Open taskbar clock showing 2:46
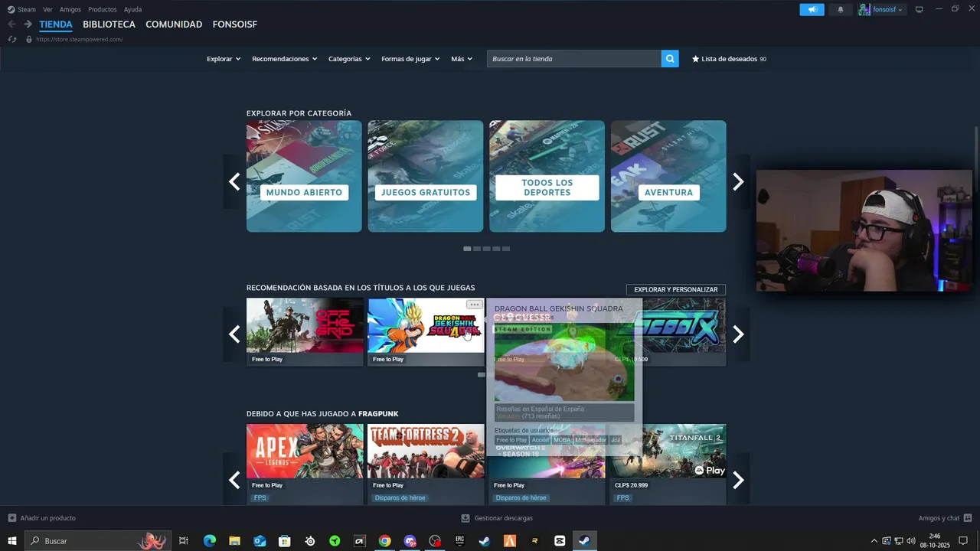980x551 pixels. coord(935,541)
